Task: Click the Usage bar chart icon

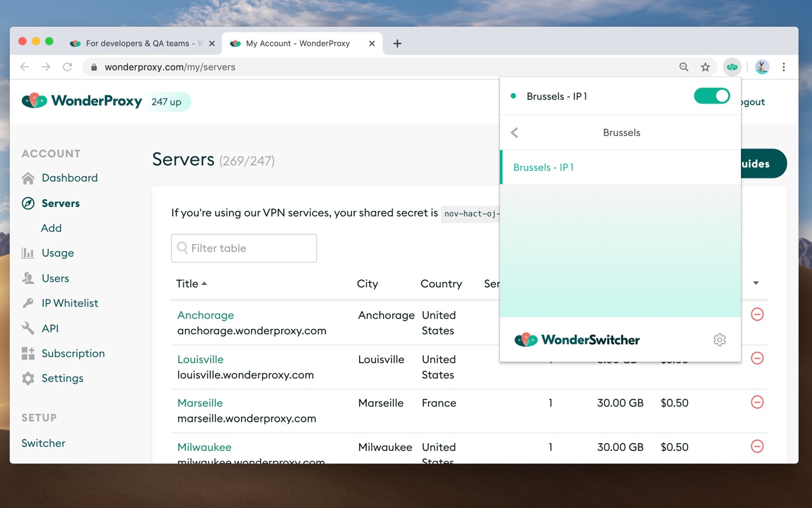Action: [x=28, y=253]
